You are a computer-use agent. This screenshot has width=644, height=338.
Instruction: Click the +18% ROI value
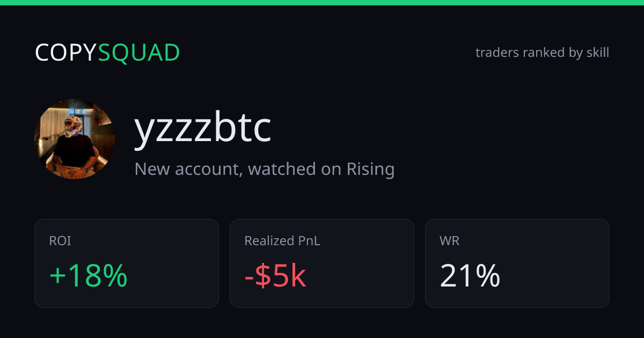coord(89,276)
